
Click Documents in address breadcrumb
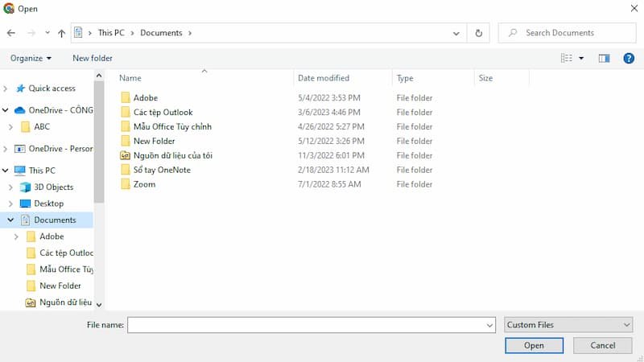(161, 33)
